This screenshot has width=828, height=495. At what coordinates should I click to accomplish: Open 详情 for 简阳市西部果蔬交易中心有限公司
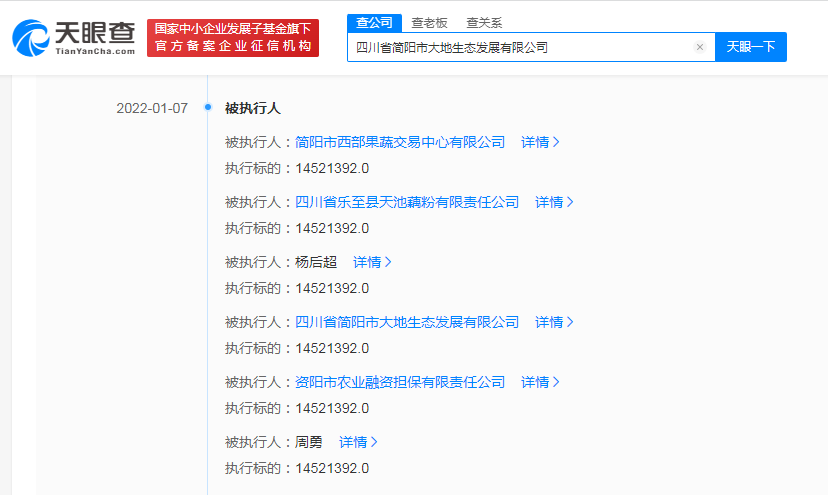pyautogui.click(x=540, y=142)
